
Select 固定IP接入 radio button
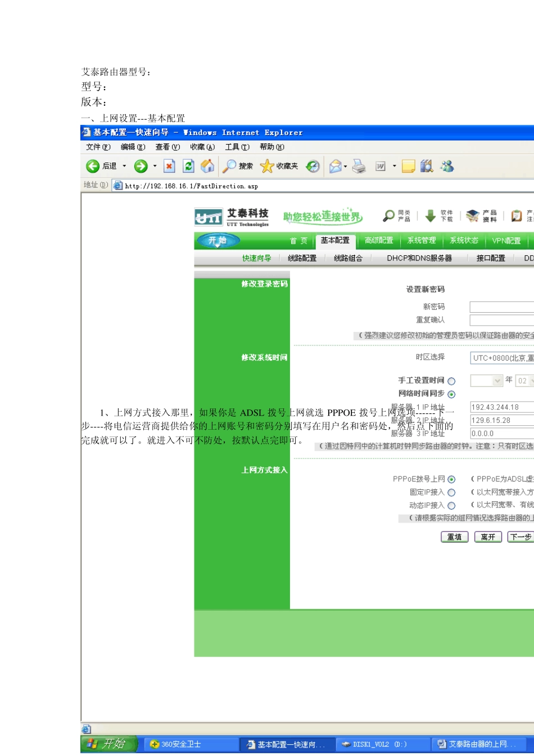pyautogui.click(x=451, y=492)
